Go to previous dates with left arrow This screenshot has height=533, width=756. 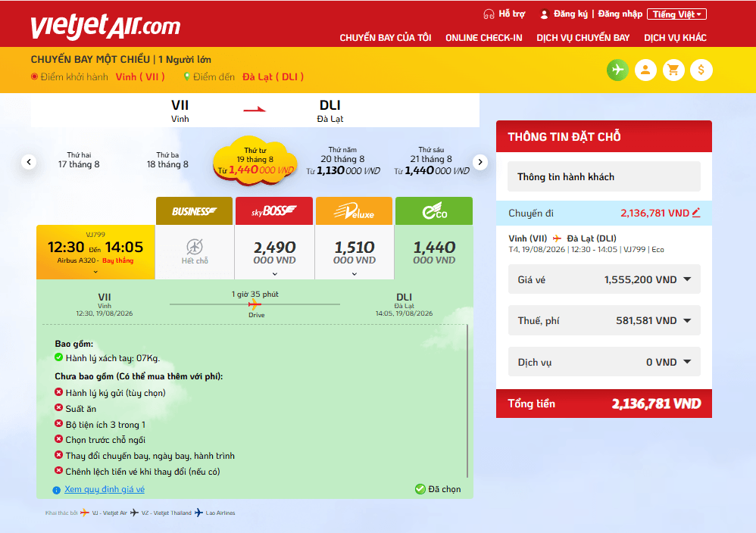[29, 162]
